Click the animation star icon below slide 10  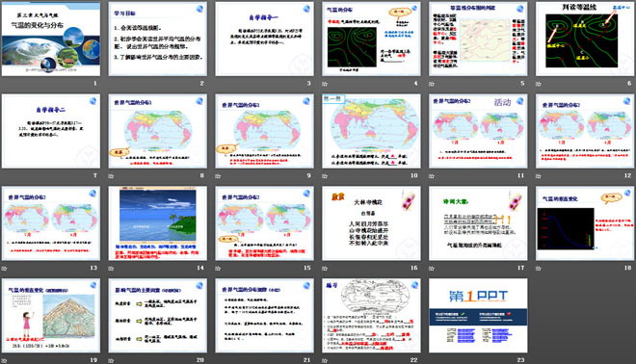tap(325, 176)
